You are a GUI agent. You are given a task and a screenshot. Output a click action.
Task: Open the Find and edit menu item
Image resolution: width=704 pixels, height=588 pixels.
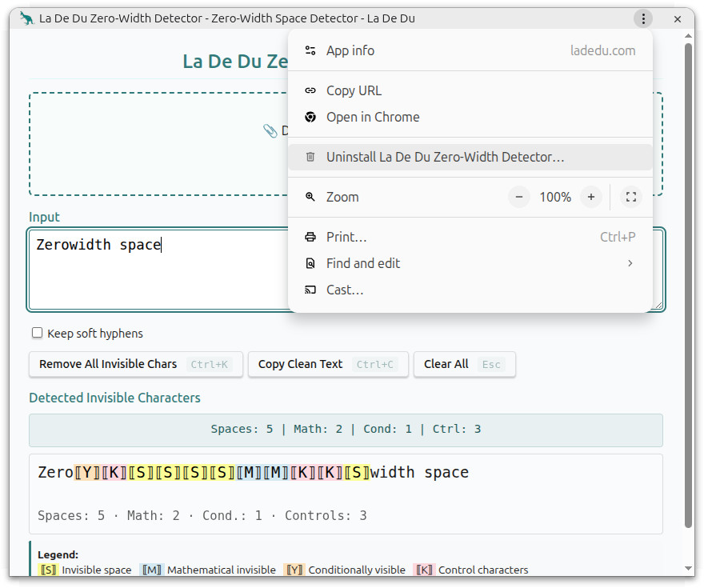(x=470, y=263)
